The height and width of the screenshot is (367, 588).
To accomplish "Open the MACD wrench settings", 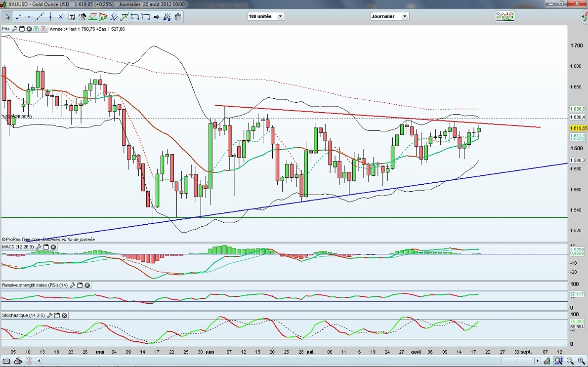I will (39, 247).
